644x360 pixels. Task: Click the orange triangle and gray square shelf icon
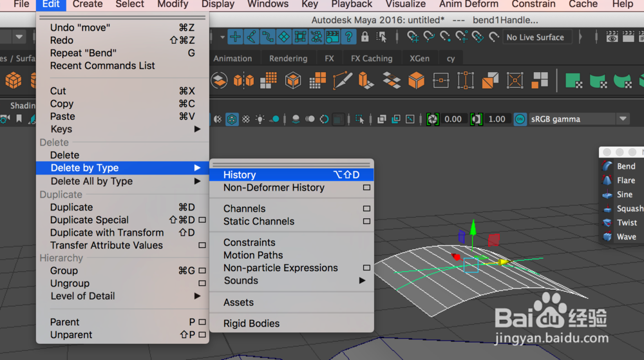pyautogui.click(x=490, y=80)
